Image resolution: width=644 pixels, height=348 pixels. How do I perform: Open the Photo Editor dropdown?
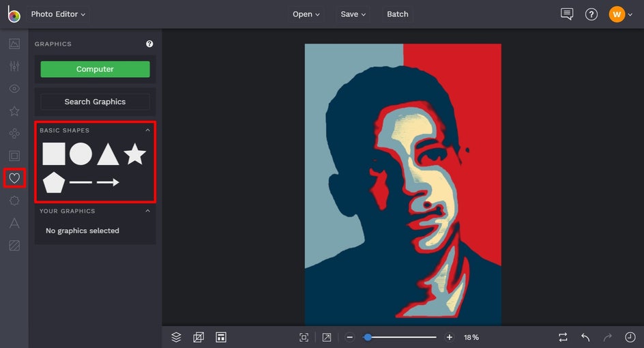58,14
